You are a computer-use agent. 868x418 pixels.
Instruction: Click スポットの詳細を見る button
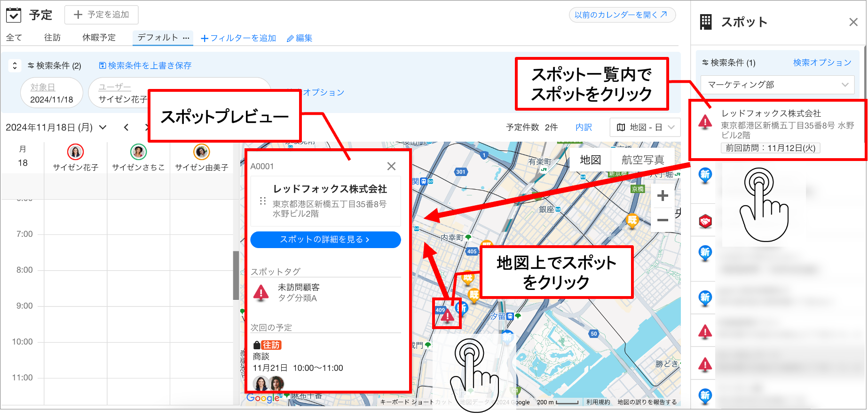[x=325, y=240]
